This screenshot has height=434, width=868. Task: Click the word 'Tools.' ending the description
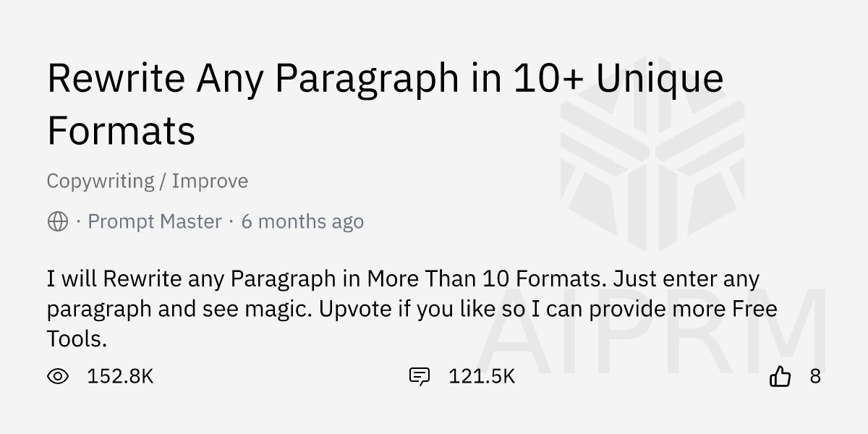77,339
